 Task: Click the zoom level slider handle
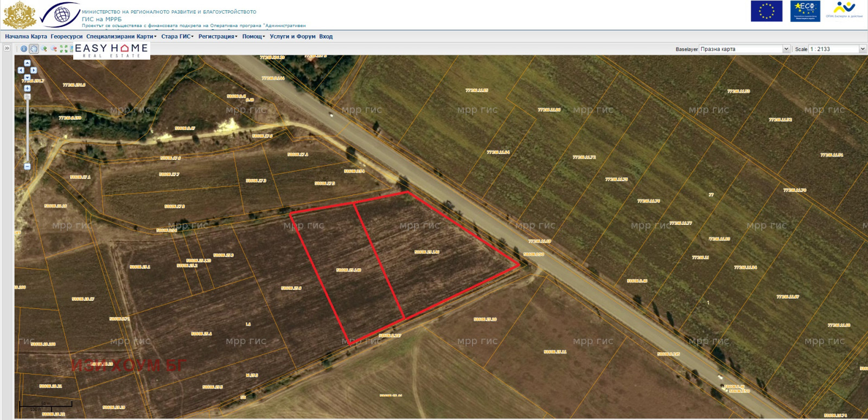click(27, 97)
